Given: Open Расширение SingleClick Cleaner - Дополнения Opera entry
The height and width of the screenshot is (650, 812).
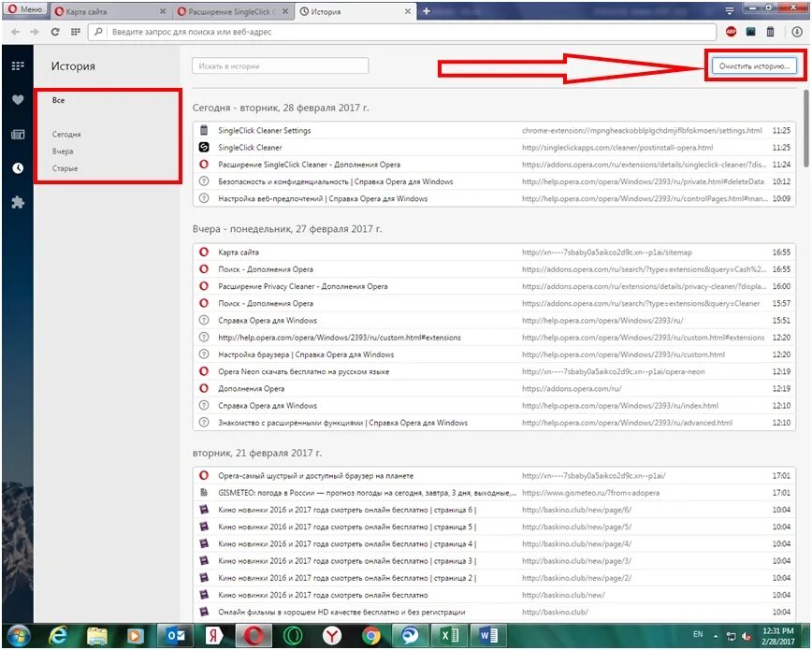Looking at the screenshot, I should [494, 165].
